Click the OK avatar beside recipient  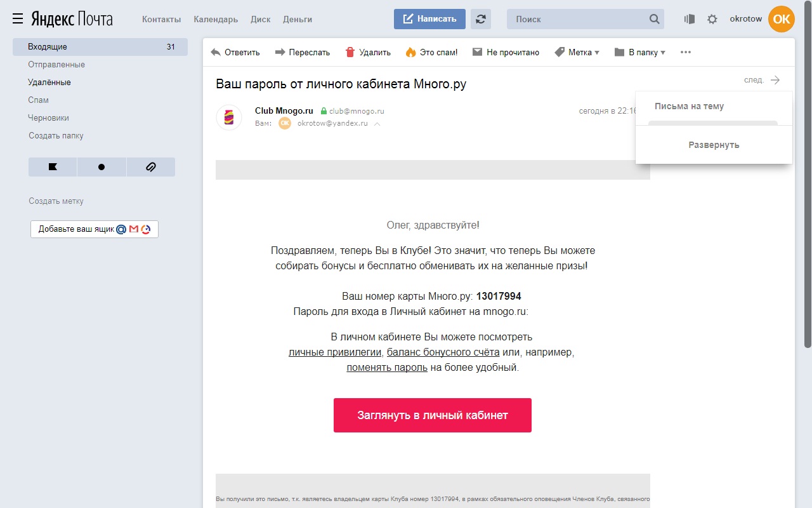click(x=285, y=123)
